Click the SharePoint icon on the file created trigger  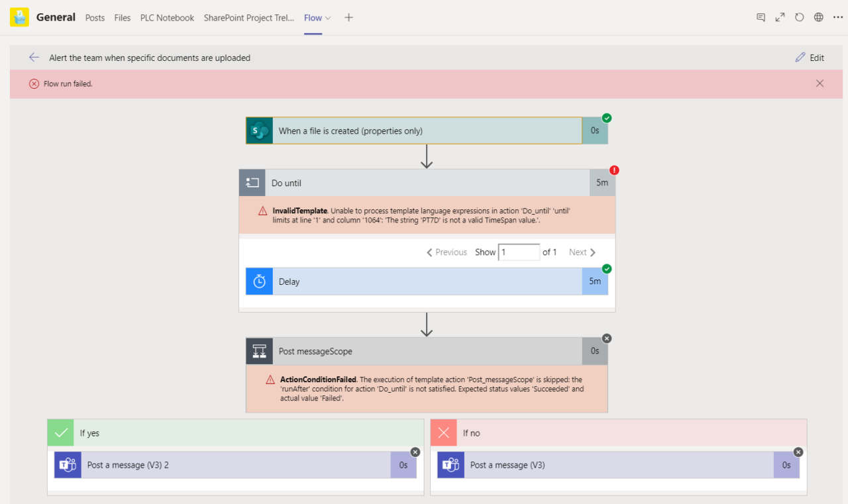[x=259, y=130]
